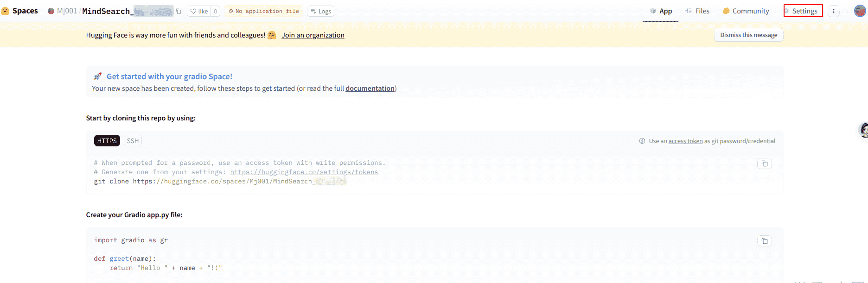Click the No application file status badge

(263, 11)
